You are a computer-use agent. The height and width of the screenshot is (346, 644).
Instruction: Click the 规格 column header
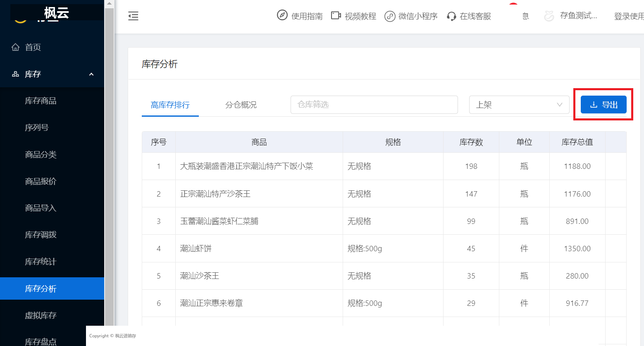coord(393,142)
